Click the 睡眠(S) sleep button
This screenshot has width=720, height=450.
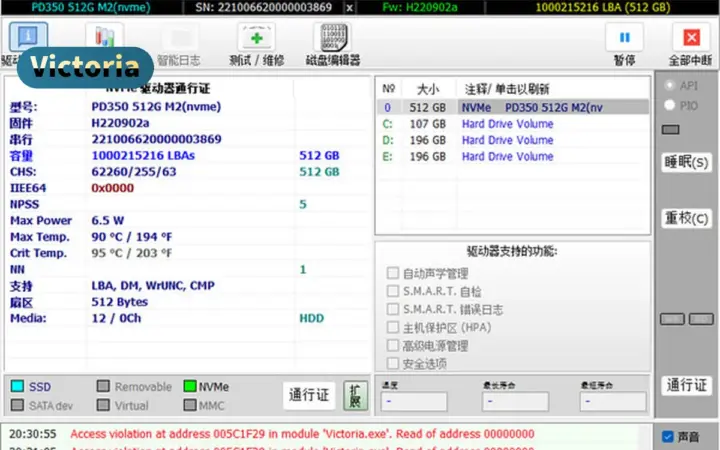tap(686, 163)
